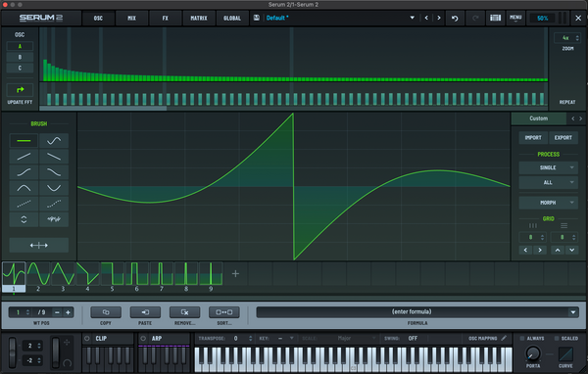Click the pitch bend wheel
The image size is (588, 374).
(x=13, y=352)
